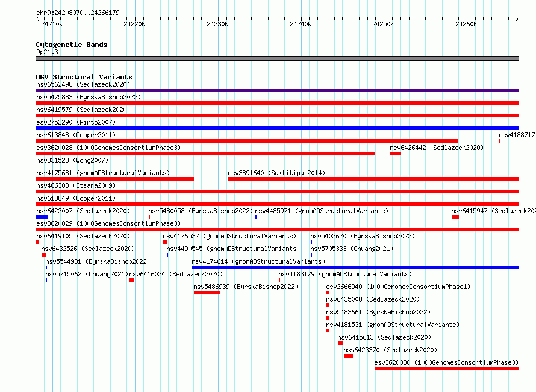Screen dimensions: 536x392
Task: Click esv2666940 (1000GenomesConsortiumPhase1) label
Action: [398, 287]
